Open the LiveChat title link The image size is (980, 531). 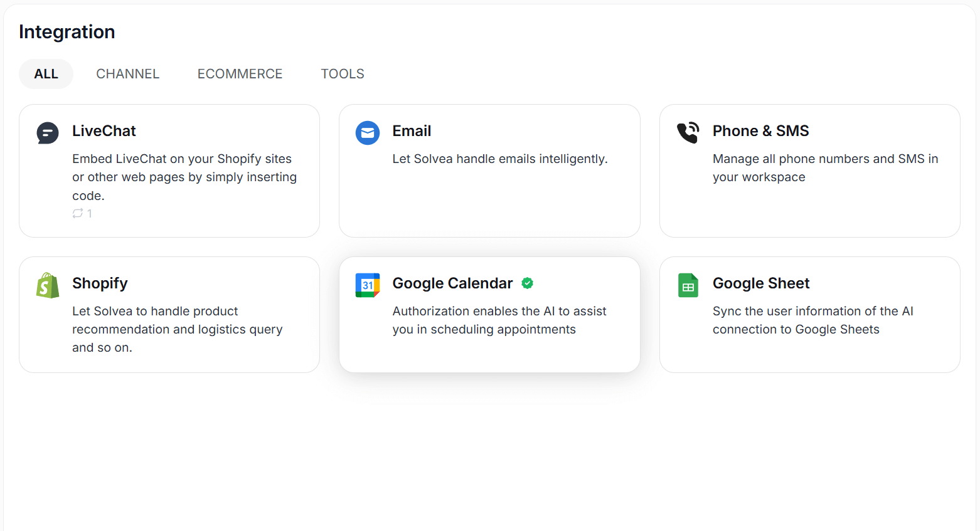click(104, 131)
